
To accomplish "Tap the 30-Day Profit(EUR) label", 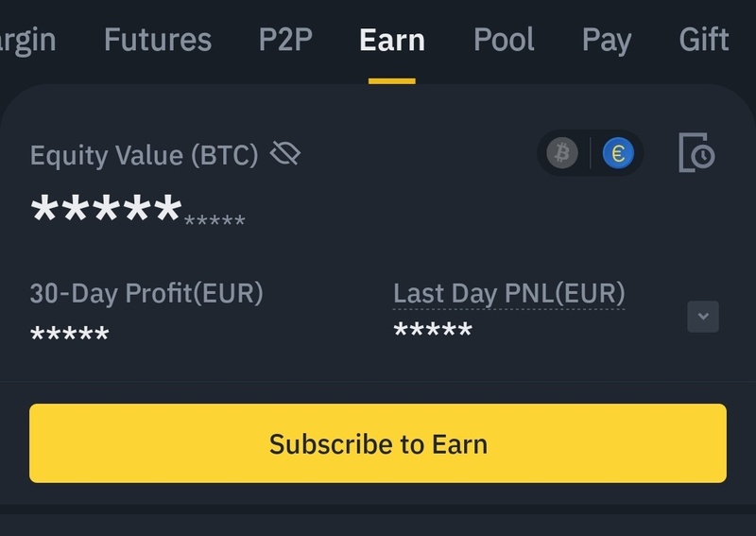I will point(146,293).
